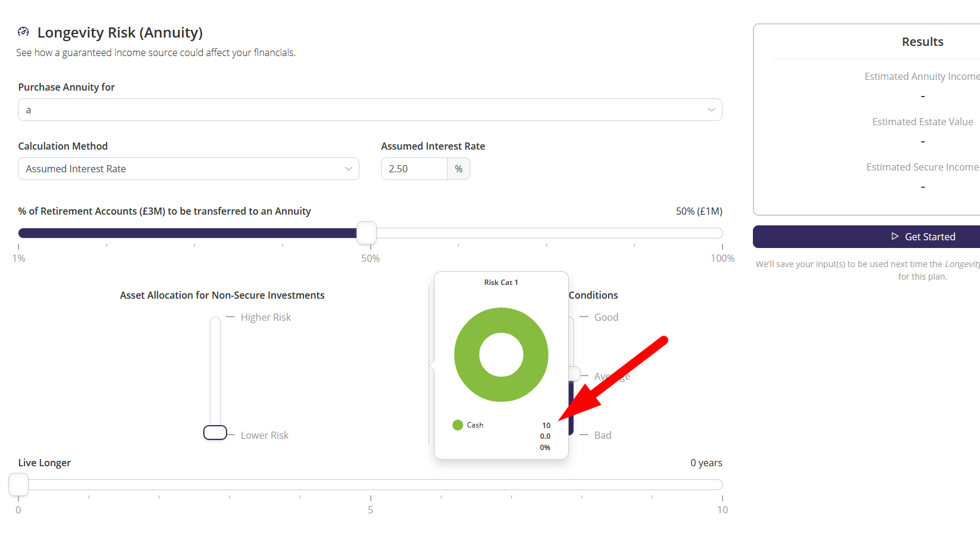
Task: Click the Estimated Secure Income label
Action: pyautogui.click(x=923, y=167)
